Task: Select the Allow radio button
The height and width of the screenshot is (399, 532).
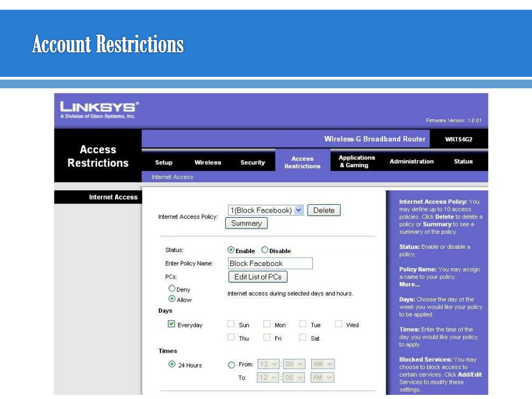Action: pyautogui.click(x=171, y=299)
